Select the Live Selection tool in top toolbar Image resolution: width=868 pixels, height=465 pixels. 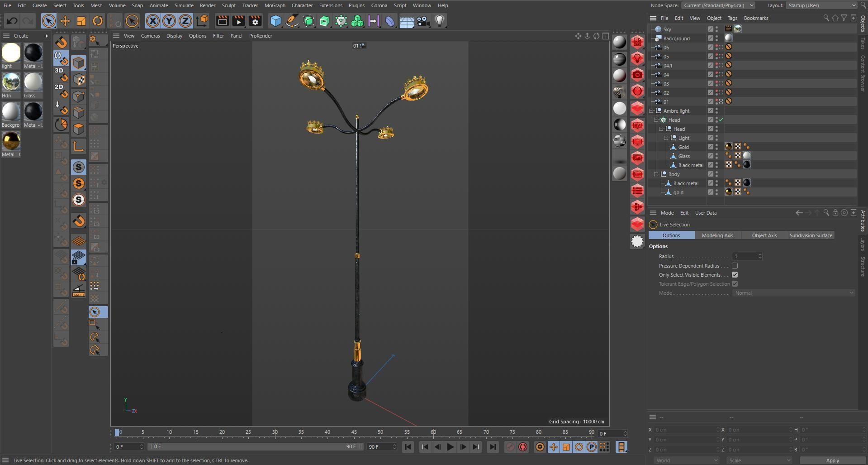coord(48,21)
